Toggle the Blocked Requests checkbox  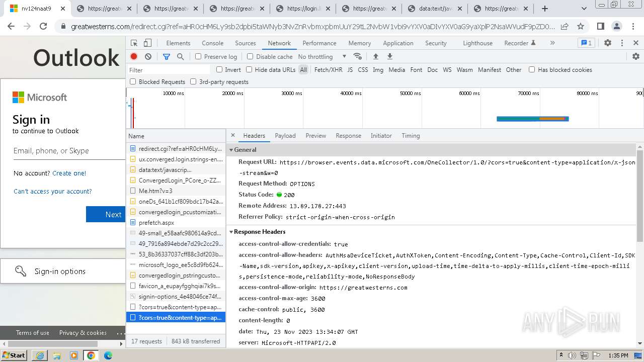tap(133, 81)
